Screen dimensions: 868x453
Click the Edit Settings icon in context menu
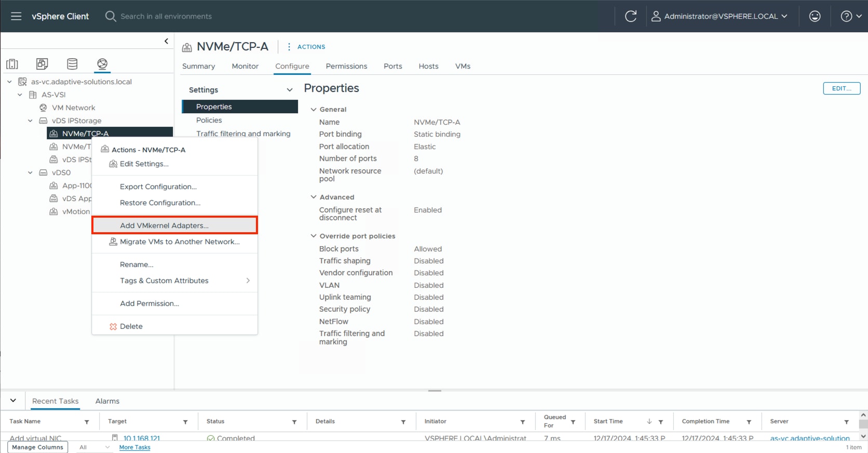tap(113, 164)
